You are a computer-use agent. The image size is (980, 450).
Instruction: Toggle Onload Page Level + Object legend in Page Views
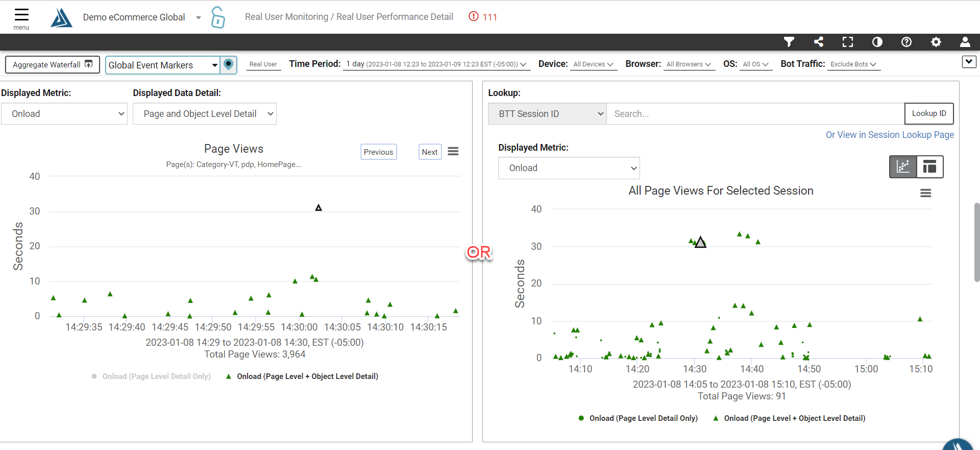click(302, 376)
